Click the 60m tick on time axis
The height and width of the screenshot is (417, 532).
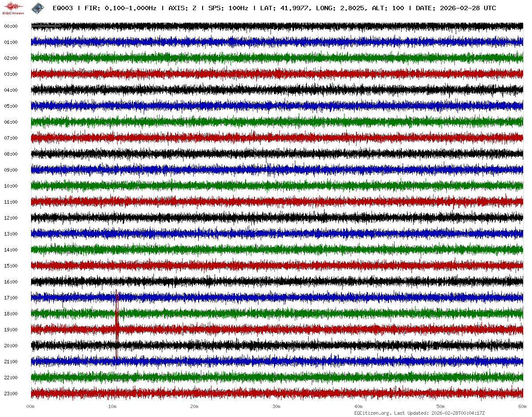tap(522, 406)
